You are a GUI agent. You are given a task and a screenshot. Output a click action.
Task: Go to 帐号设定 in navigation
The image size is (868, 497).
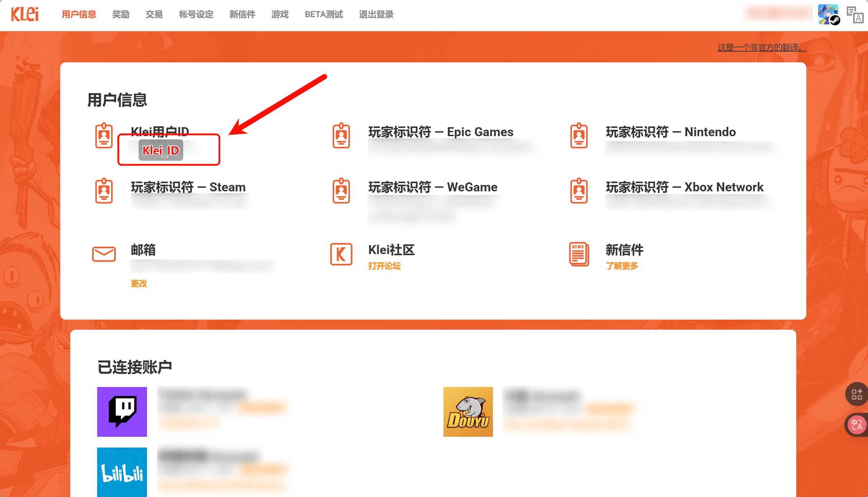196,14
